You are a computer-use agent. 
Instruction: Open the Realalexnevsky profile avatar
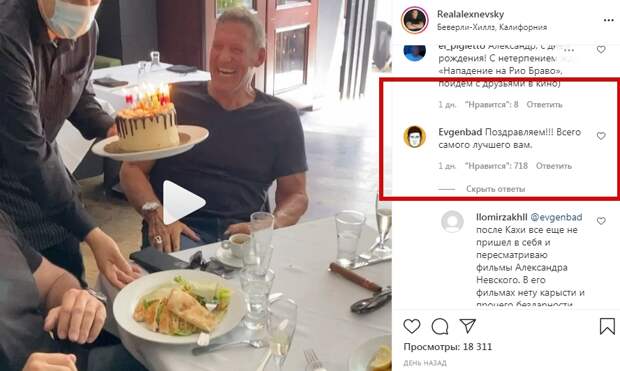tap(415, 20)
